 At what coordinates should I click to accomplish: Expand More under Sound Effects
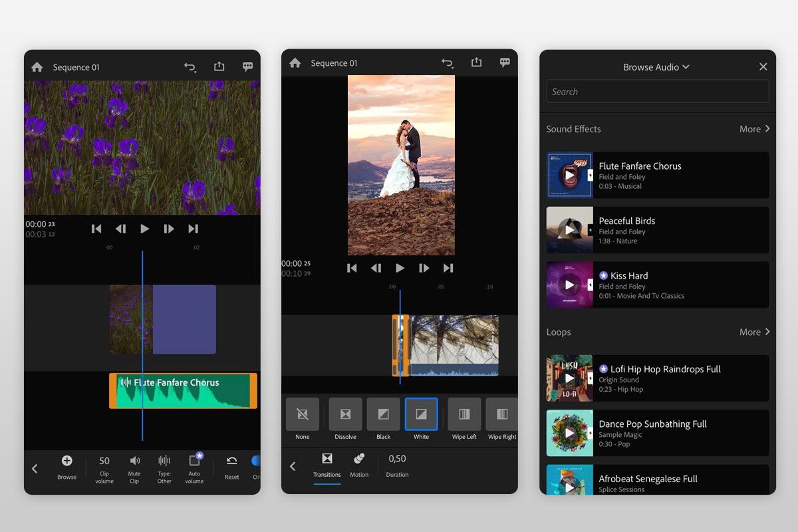point(753,128)
